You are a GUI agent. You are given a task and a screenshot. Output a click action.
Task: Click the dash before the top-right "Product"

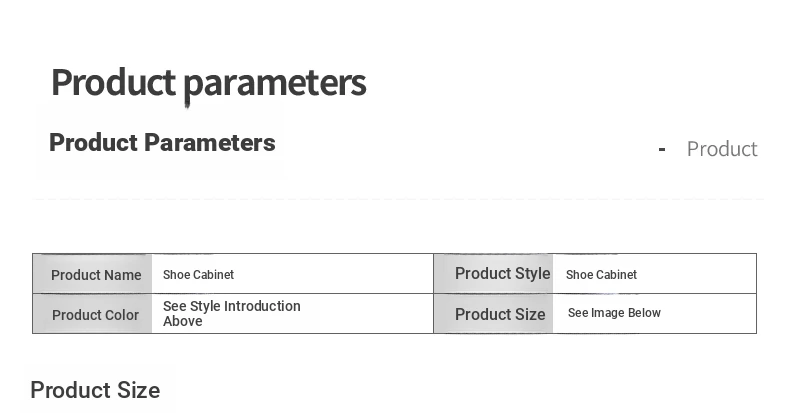click(x=662, y=150)
